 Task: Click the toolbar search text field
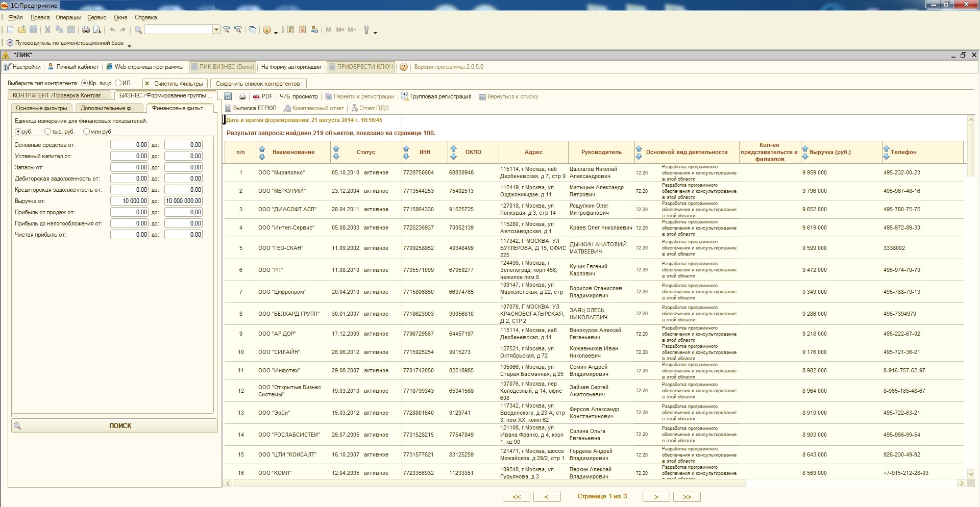click(179, 30)
